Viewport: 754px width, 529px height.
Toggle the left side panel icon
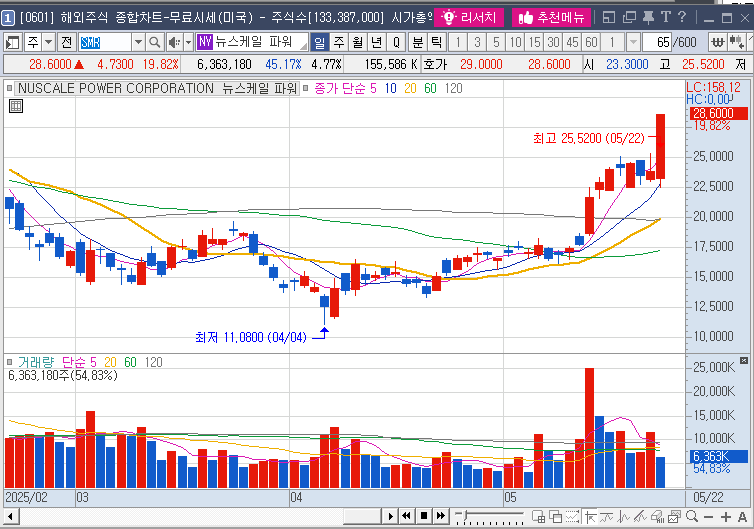[12, 42]
